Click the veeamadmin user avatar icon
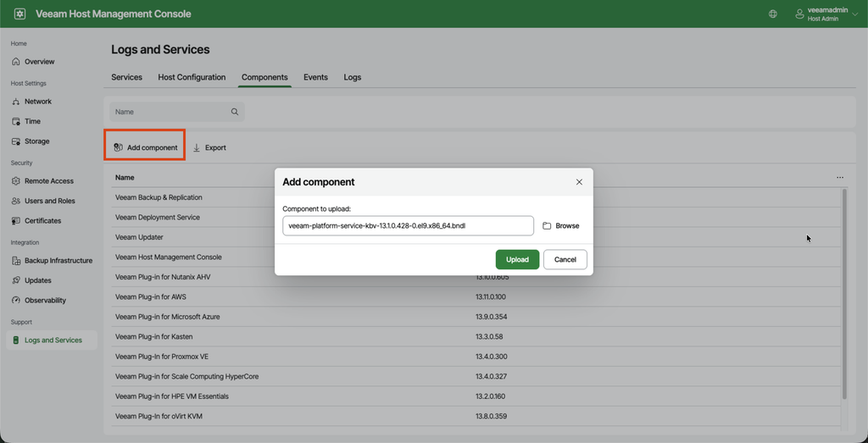This screenshot has height=443, width=868. [799, 14]
